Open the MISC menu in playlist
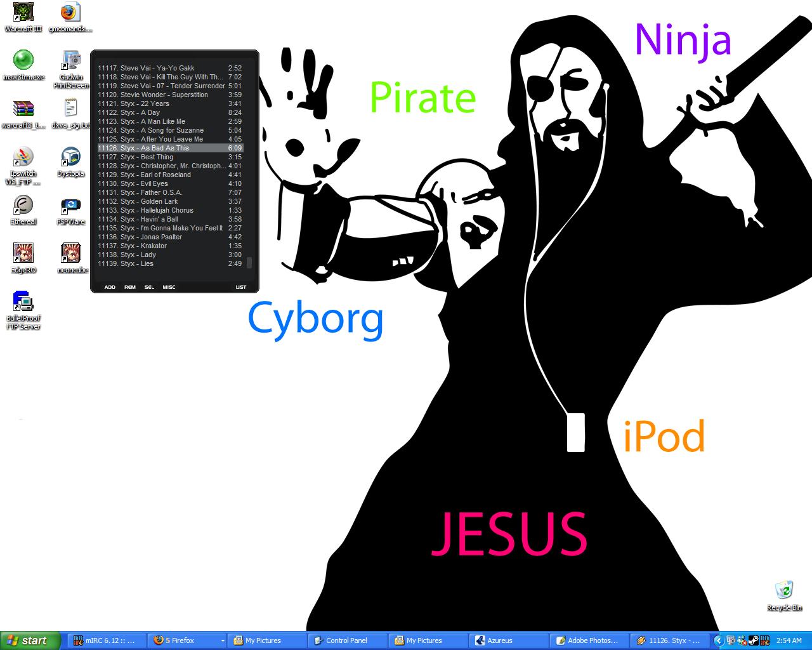The height and width of the screenshot is (650, 812). pyautogui.click(x=169, y=287)
